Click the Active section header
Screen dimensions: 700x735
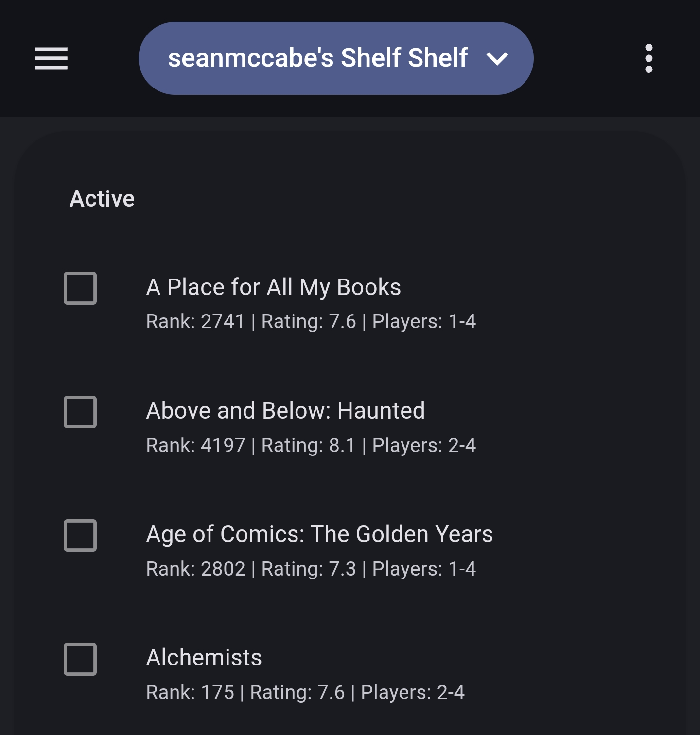click(102, 198)
